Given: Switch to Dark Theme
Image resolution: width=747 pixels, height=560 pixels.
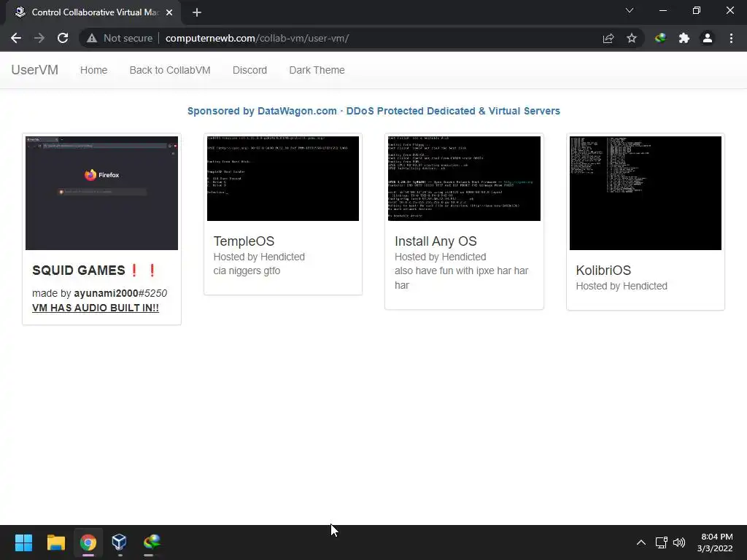Looking at the screenshot, I should tap(317, 70).
